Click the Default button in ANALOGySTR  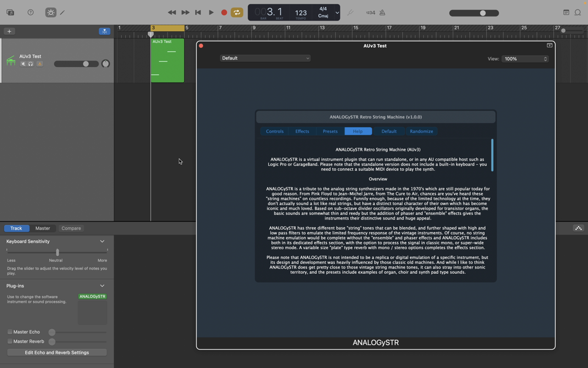coord(389,131)
